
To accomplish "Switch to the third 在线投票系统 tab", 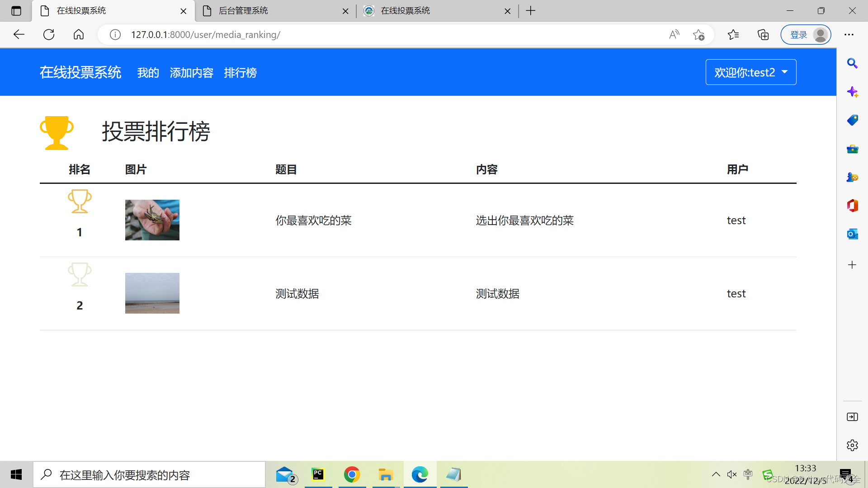I will point(438,11).
